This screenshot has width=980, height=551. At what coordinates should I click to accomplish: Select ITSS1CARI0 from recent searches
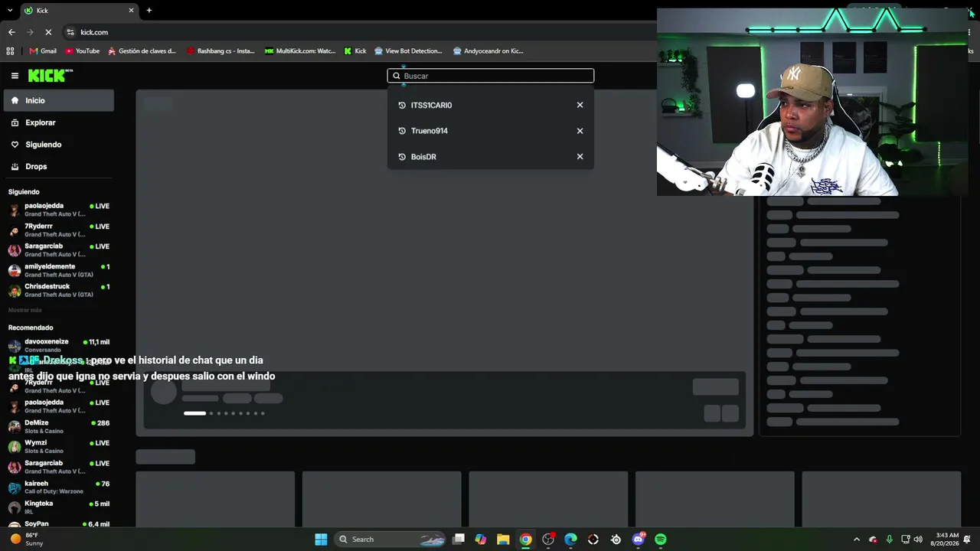[x=431, y=105]
